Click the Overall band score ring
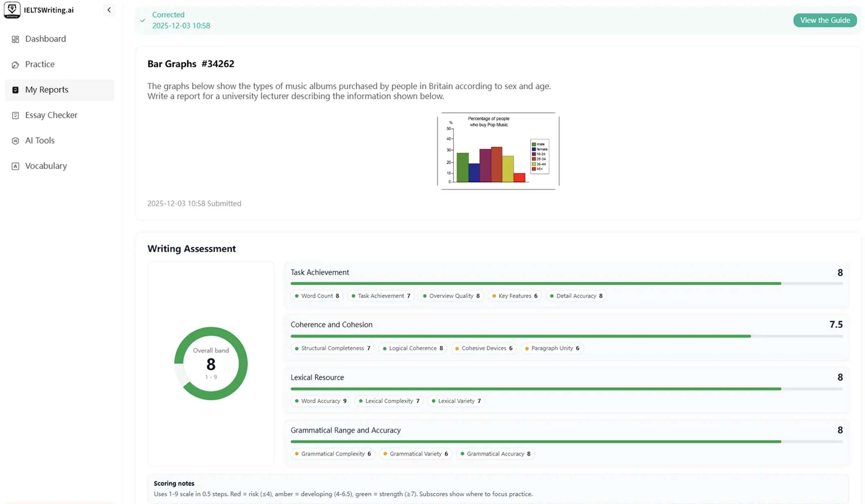The width and height of the screenshot is (865, 504). point(211,363)
